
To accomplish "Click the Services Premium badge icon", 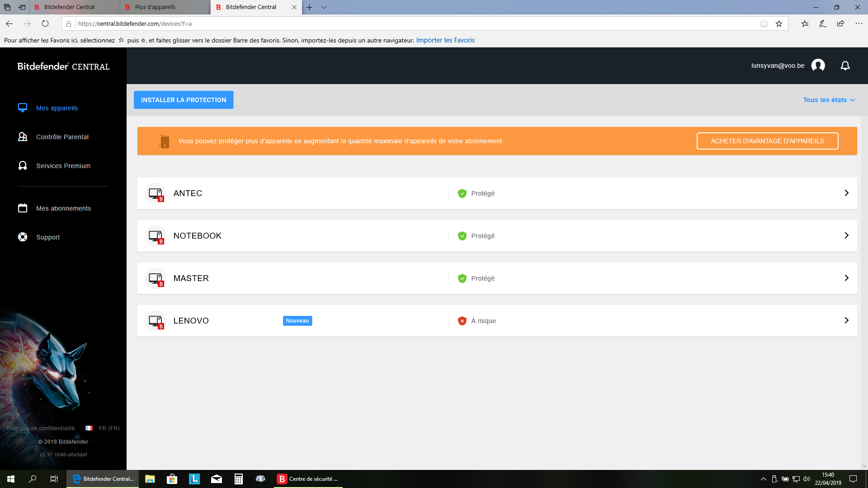I will (23, 165).
